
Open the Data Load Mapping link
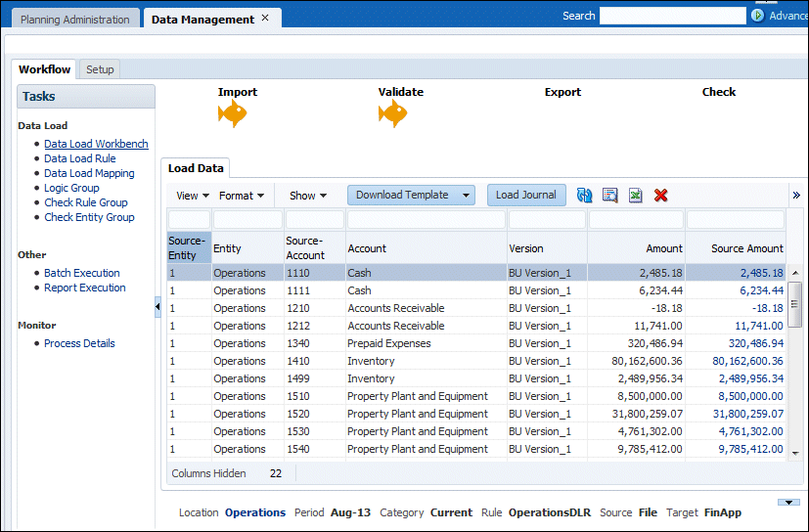(89, 173)
